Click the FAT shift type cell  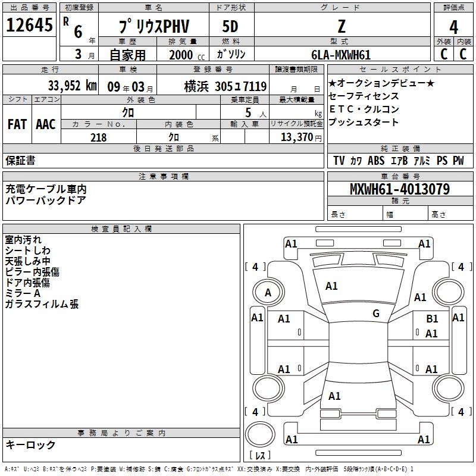(x=17, y=124)
